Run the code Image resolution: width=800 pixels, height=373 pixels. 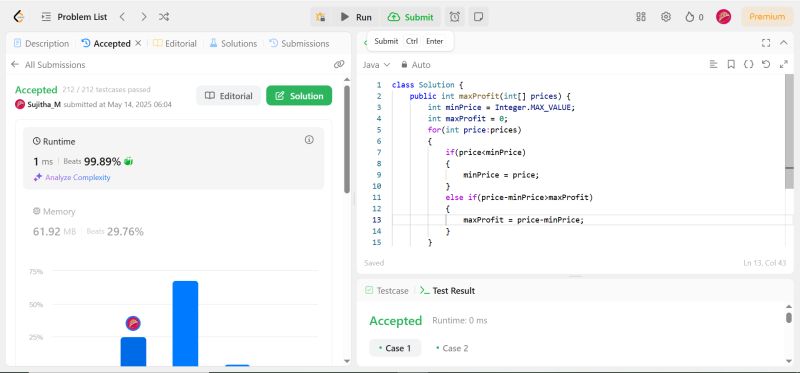pos(356,17)
